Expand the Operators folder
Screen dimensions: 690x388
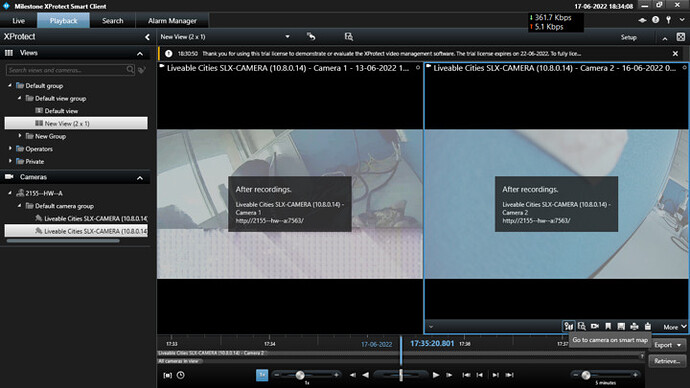click(x=10, y=149)
